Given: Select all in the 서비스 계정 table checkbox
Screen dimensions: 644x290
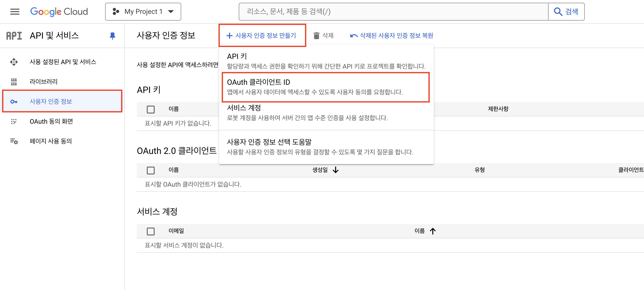Looking at the screenshot, I should [150, 231].
